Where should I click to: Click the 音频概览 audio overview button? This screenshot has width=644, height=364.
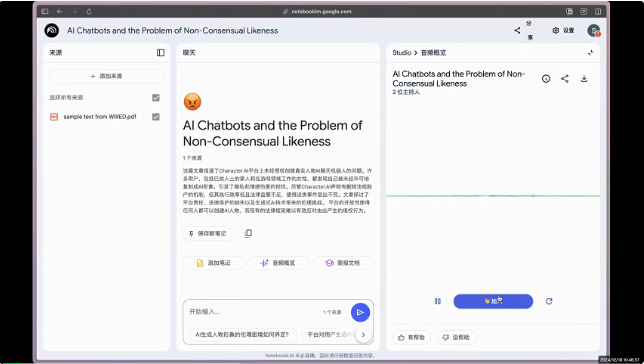[x=278, y=263]
